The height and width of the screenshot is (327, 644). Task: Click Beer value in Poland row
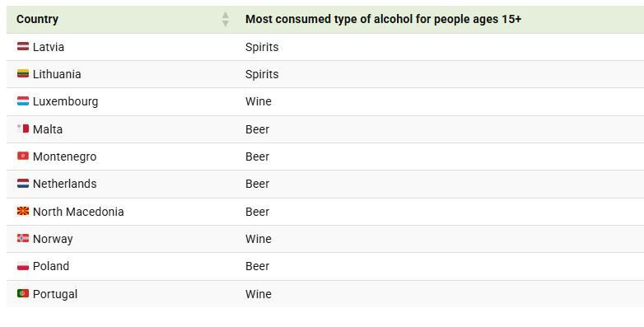pyautogui.click(x=257, y=266)
